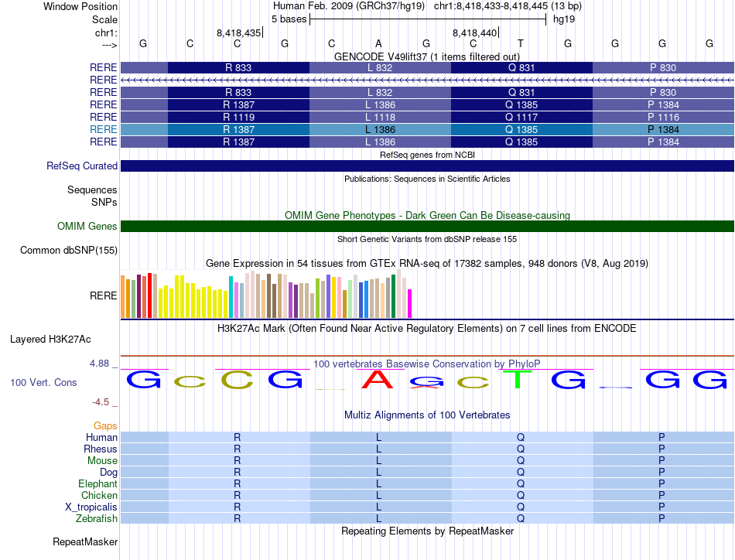Click the RERE intron arrow line
735x560 pixels.
427,80
